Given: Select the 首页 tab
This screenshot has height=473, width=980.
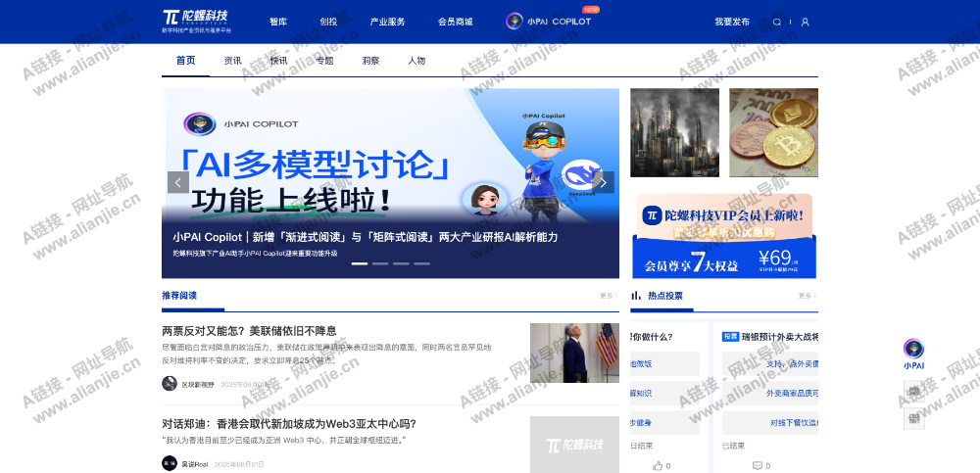Looking at the screenshot, I should (x=185, y=61).
